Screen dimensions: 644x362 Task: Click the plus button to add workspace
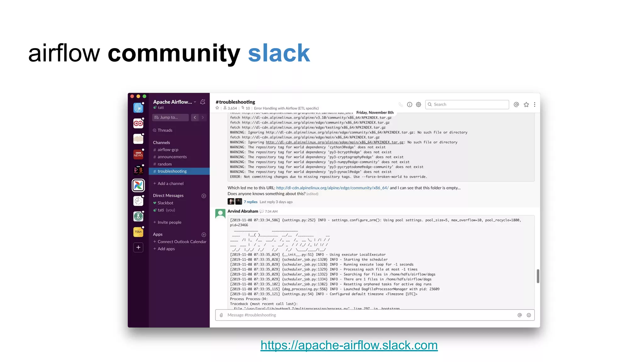coord(138,247)
